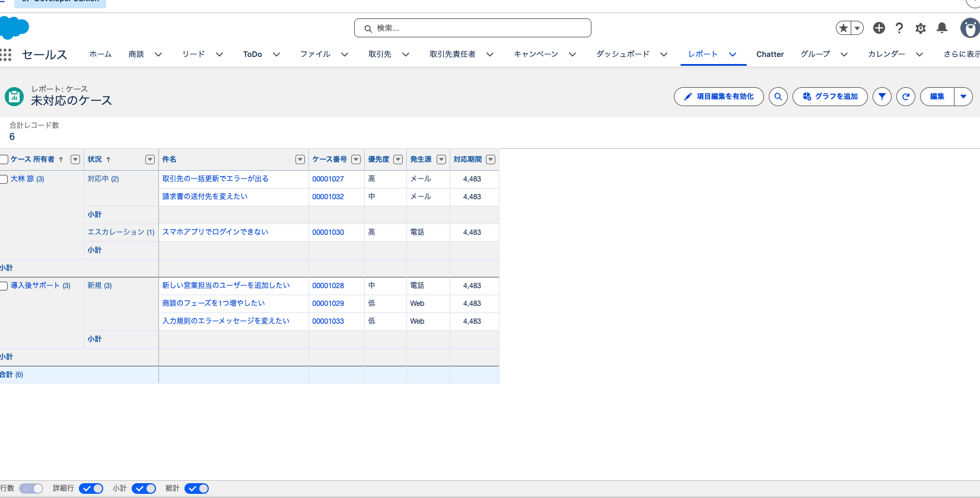Open the スマホアプリでログインできない case link
The image size is (980, 498).
(x=215, y=232)
